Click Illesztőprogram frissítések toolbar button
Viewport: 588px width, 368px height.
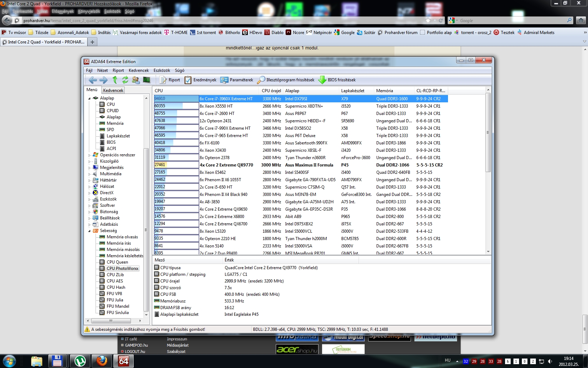click(x=286, y=80)
